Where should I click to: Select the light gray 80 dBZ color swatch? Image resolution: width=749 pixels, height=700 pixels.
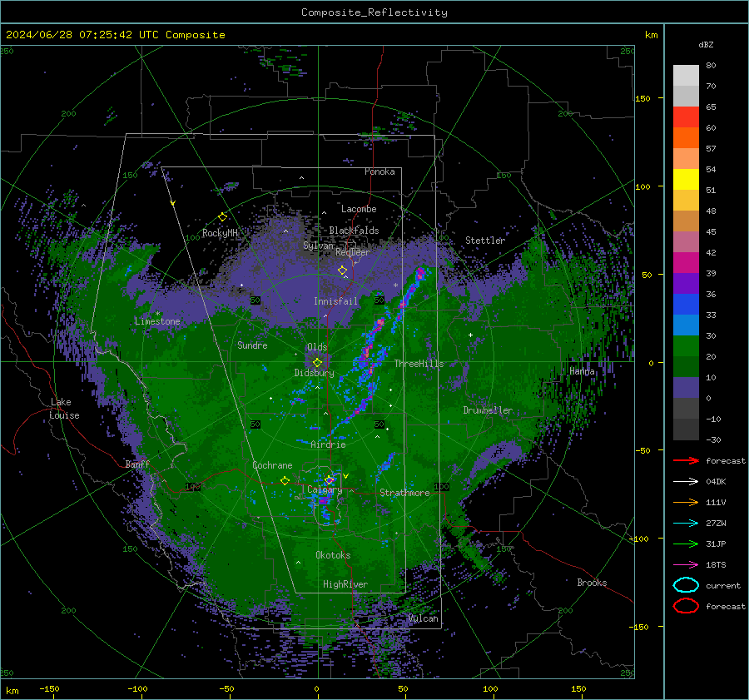point(686,75)
